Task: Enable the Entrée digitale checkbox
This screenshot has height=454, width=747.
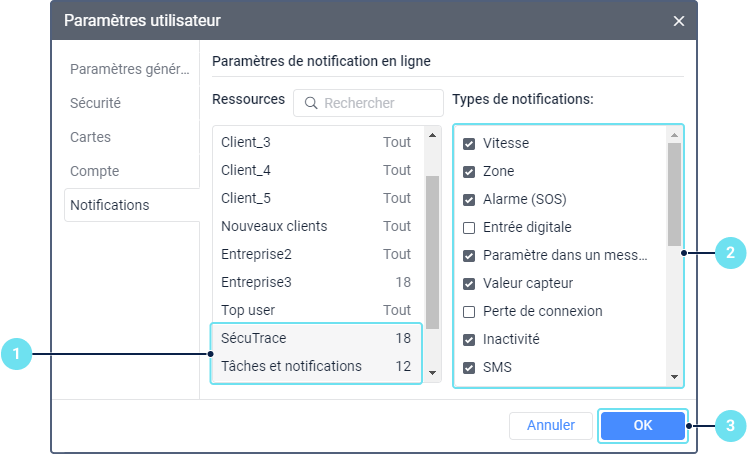Action: click(469, 227)
